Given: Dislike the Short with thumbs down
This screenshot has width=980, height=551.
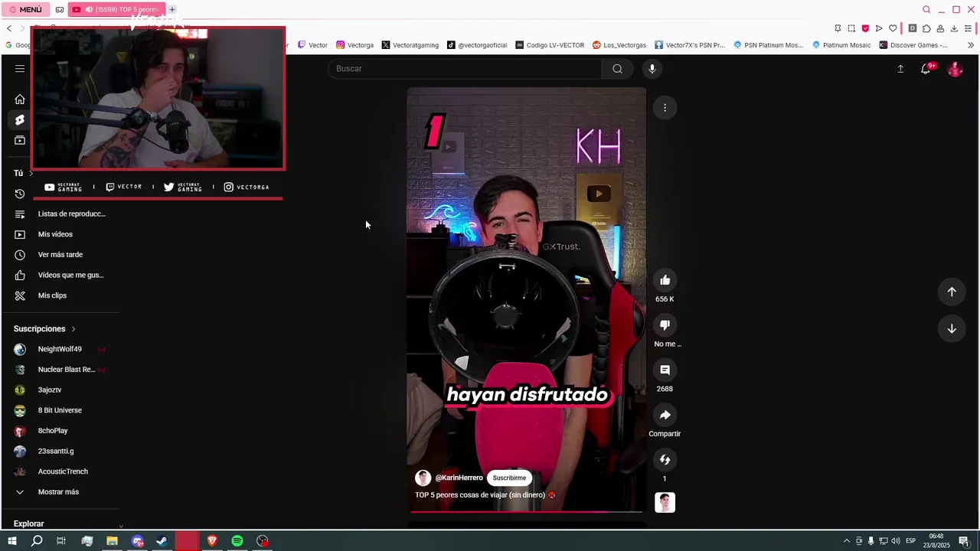Looking at the screenshot, I should pos(665,325).
